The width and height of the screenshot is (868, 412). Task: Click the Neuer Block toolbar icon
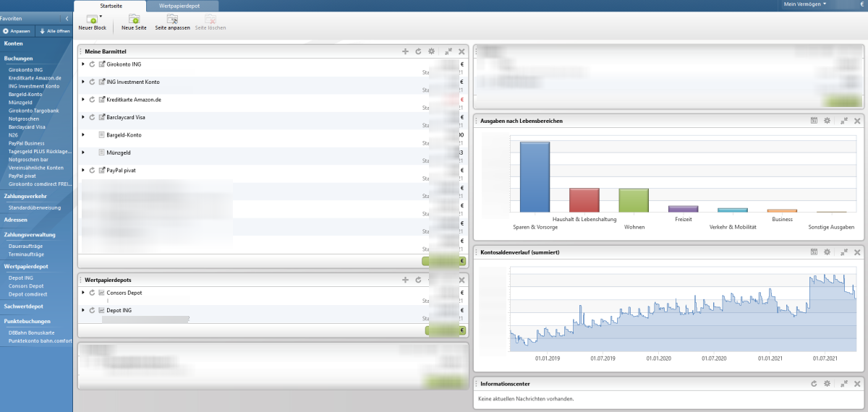[x=92, y=19]
